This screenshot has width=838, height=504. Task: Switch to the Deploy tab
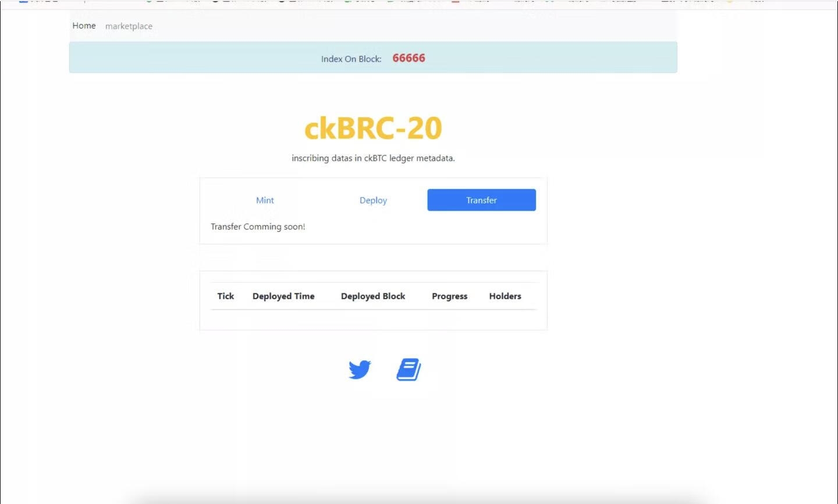[x=373, y=200]
